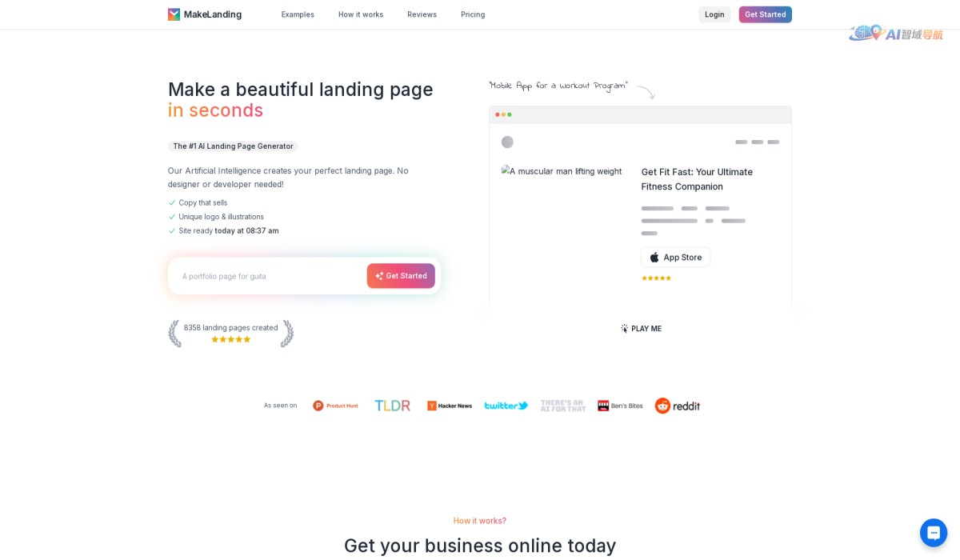Click the App Store button in preview
This screenshot has height=560, width=960.
[x=675, y=258]
